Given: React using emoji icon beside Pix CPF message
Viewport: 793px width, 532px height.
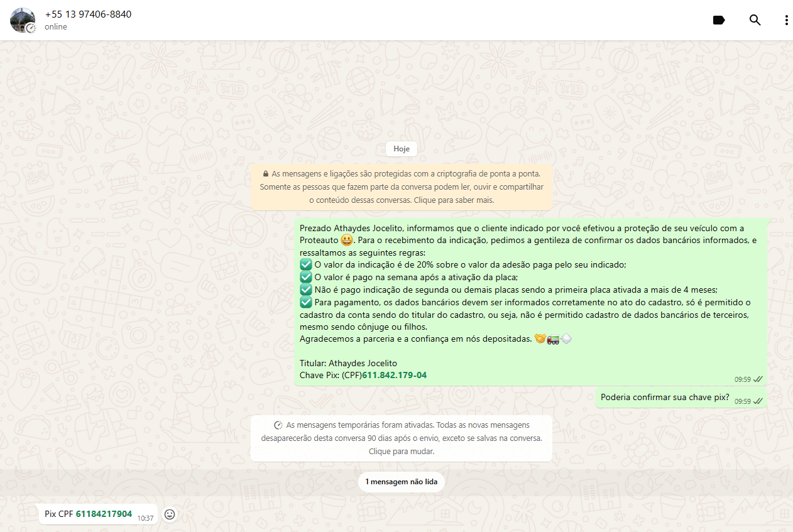Looking at the screenshot, I should pos(170,514).
